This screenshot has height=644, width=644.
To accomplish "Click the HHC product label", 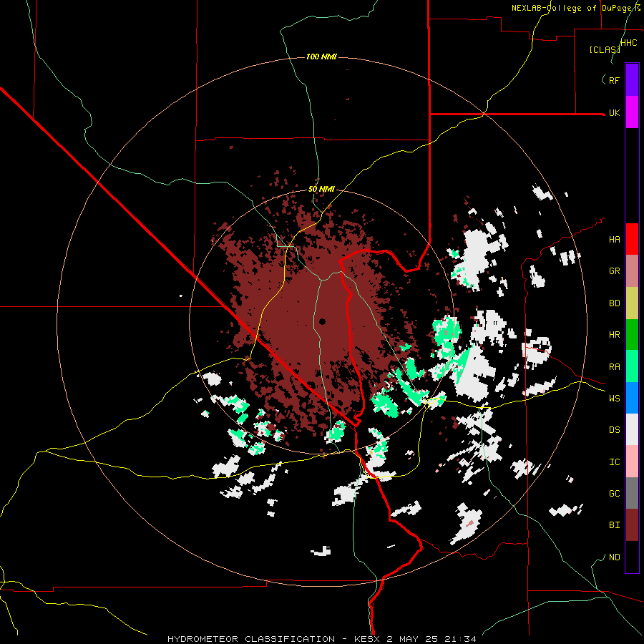I will click(x=629, y=43).
